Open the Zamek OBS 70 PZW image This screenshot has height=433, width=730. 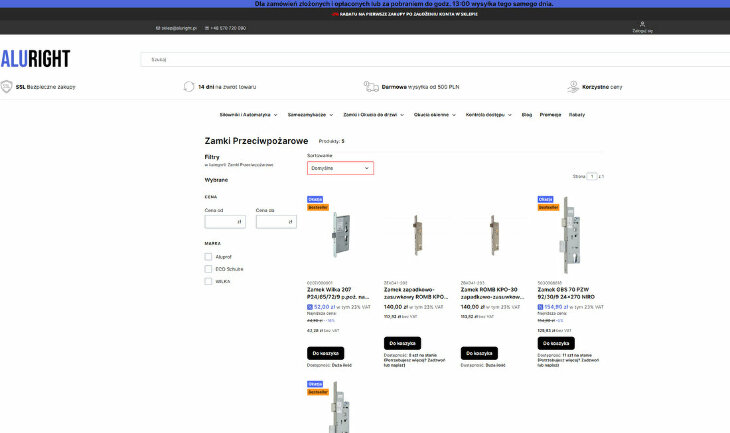[x=570, y=235]
